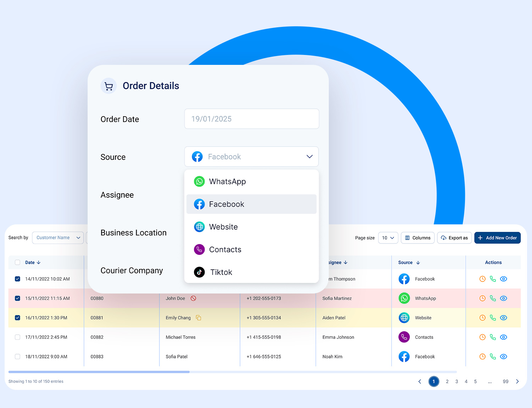Click the clock icon in the John Doe row
The height and width of the screenshot is (408, 532).
point(482,298)
